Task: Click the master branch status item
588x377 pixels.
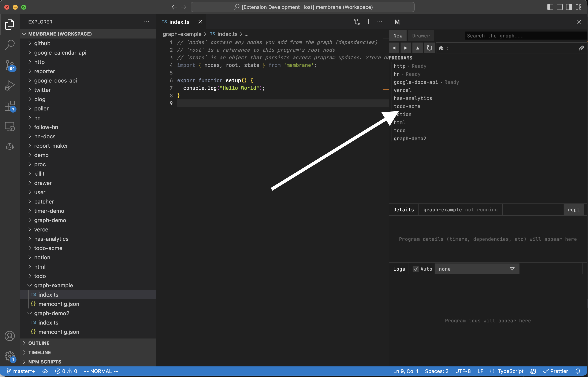Action: click(x=21, y=371)
